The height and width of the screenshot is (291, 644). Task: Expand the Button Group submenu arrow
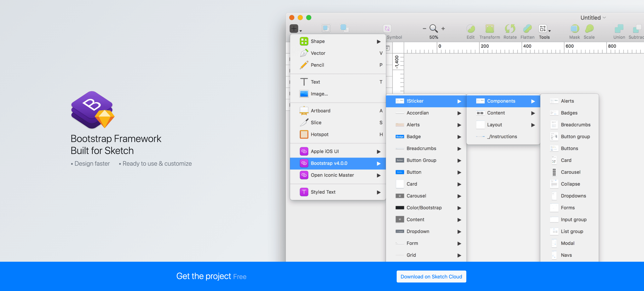[459, 160]
